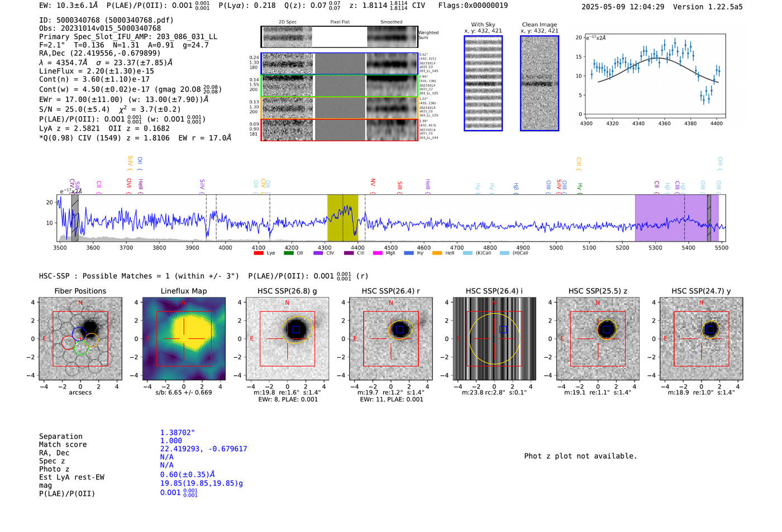The width and height of the screenshot is (782, 532).
Task: Click the OII green legend swatch
Action: point(288,253)
